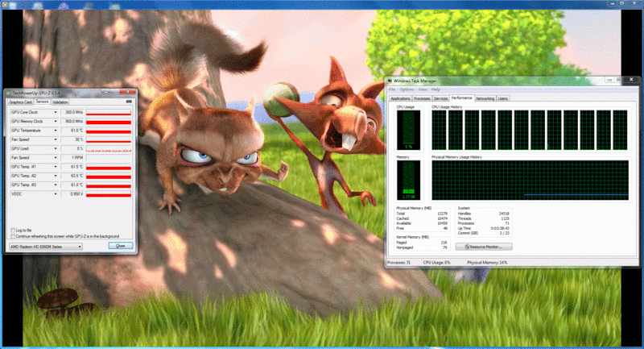Expand the GPU Temp. #1 dropdown
Viewport: 644px width, 349px height.
56,167
